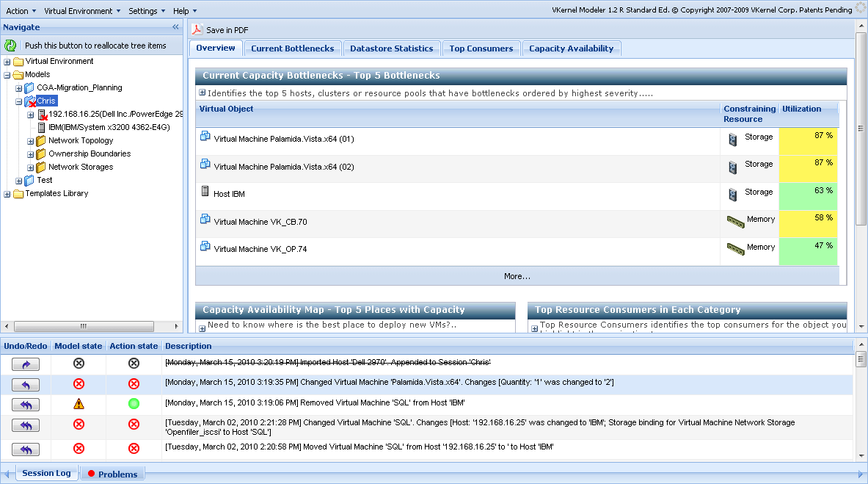This screenshot has height=484, width=868.
Task: Click the green reallocate tree items icon
Action: pyautogui.click(x=10, y=46)
